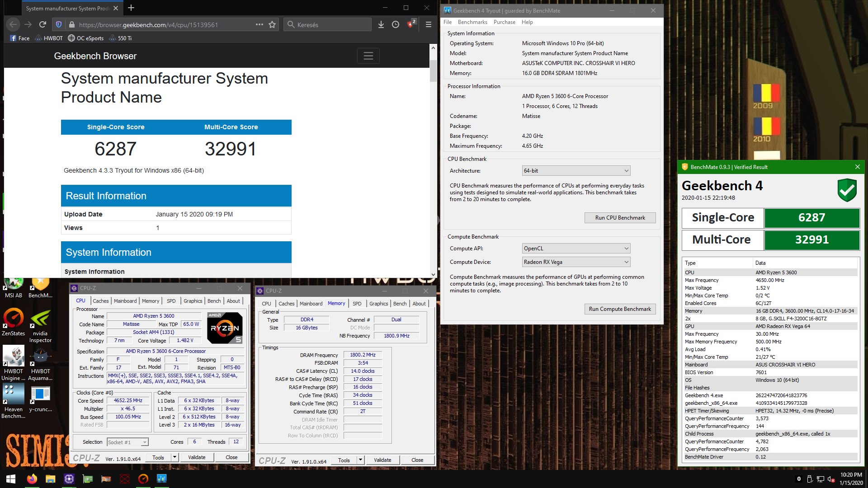The height and width of the screenshot is (488, 868).
Task: Click Tools button in right CPU-Z window
Action: [344, 460]
